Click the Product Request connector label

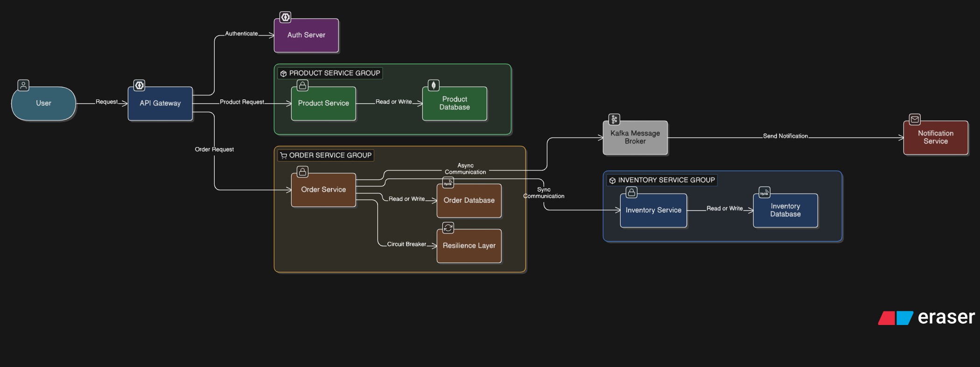242,102
